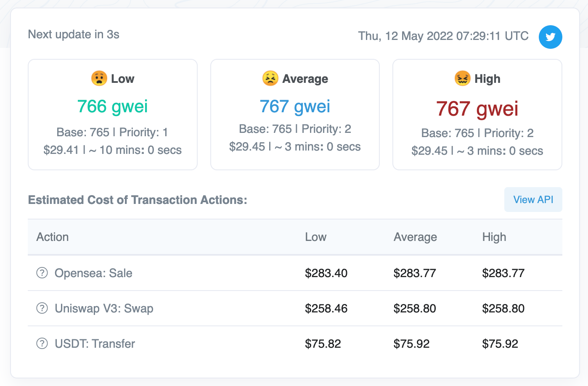Select the red 767 gwei High price
588x386 pixels.
477,108
